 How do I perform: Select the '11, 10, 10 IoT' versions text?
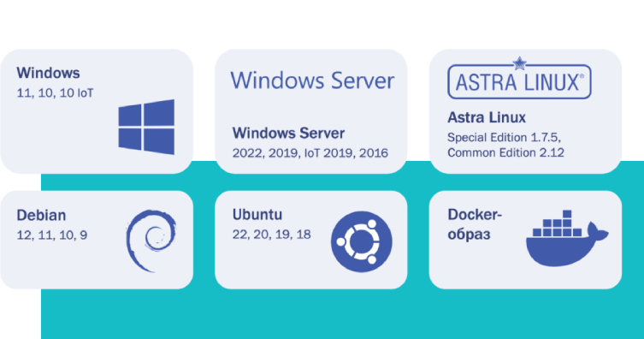click(x=55, y=93)
